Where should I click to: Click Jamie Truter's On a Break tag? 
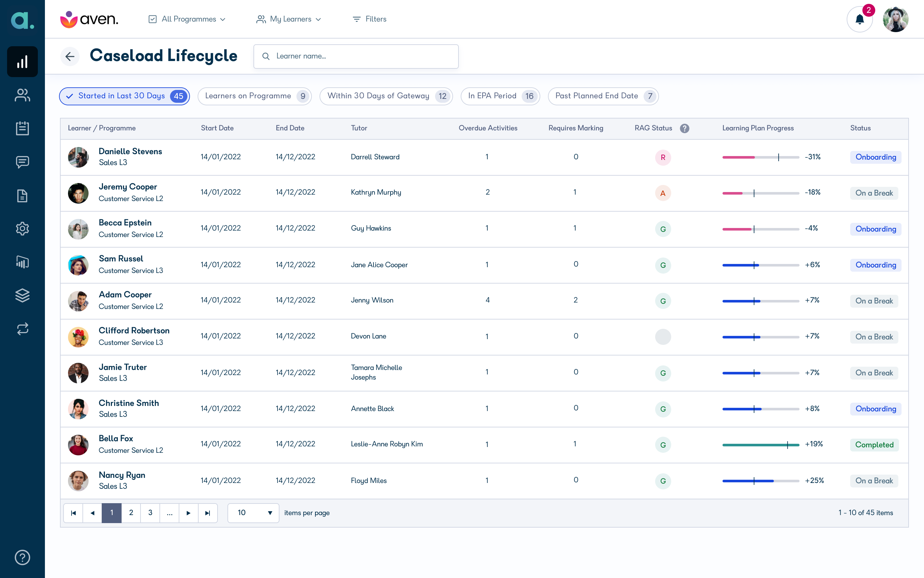click(874, 373)
